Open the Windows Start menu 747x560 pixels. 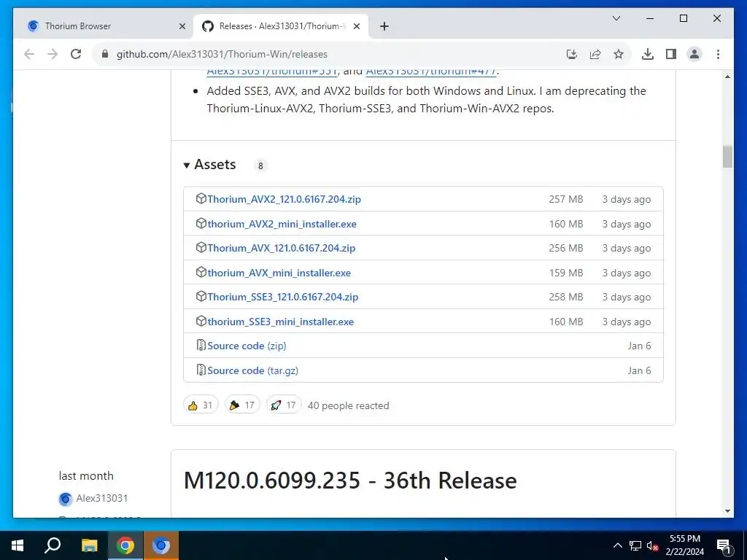tap(18, 545)
